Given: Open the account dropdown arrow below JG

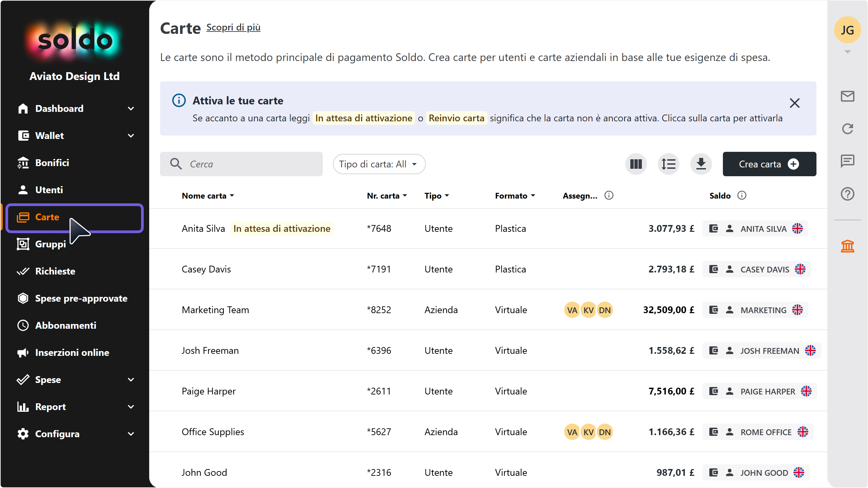Looking at the screenshot, I should 847,52.
